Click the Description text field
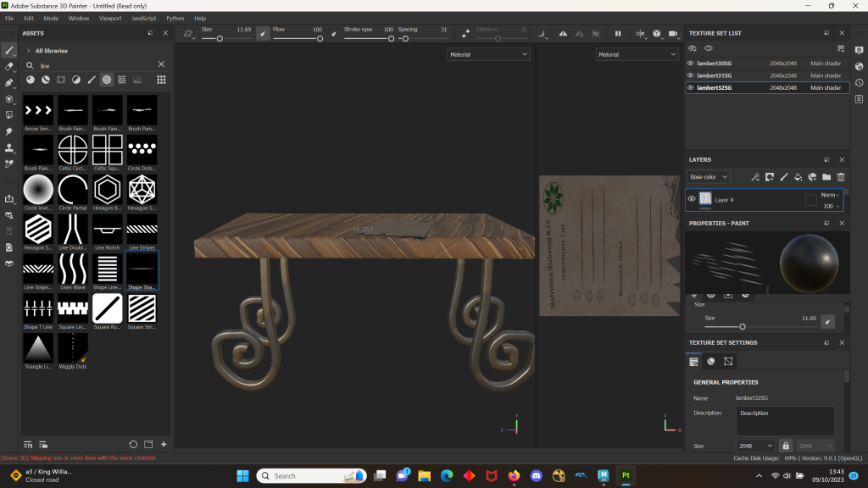Image resolution: width=868 pixels, height=488 pixels. pos(785,421)
